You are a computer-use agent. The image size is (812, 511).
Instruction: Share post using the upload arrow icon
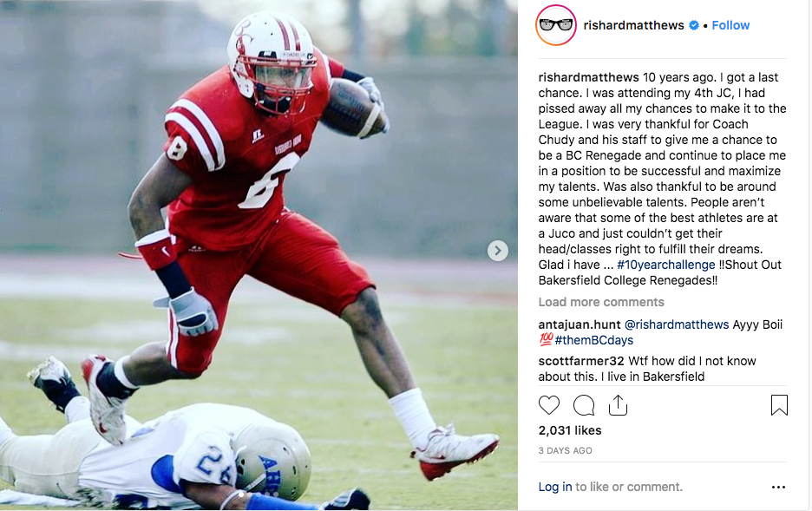[618, 405]
